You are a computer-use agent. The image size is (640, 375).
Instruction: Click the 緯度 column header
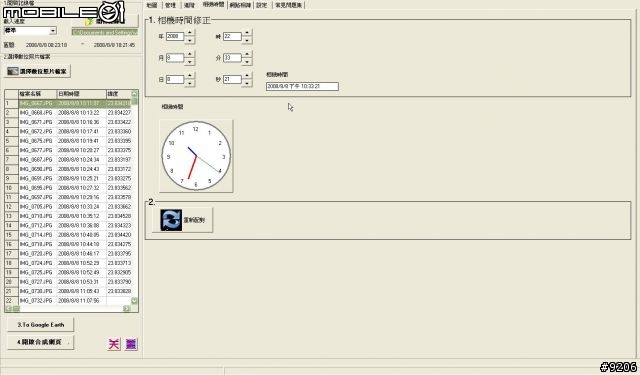click(118, 94)
